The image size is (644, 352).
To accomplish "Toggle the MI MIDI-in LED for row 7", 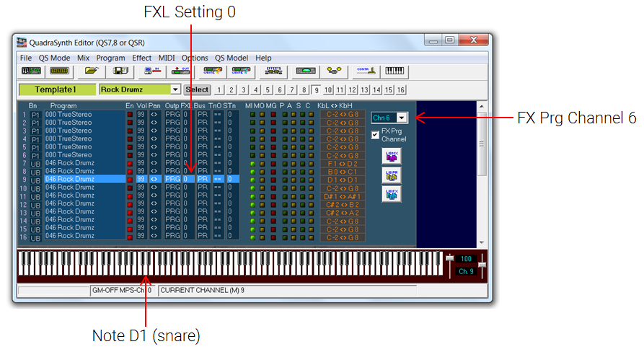I will pyautogui.click(x=252, y=163).
